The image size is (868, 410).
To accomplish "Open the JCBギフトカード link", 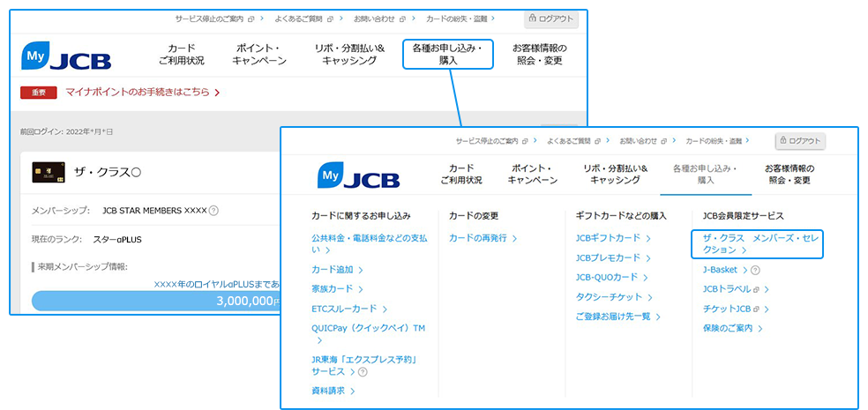I will (613, 238).
